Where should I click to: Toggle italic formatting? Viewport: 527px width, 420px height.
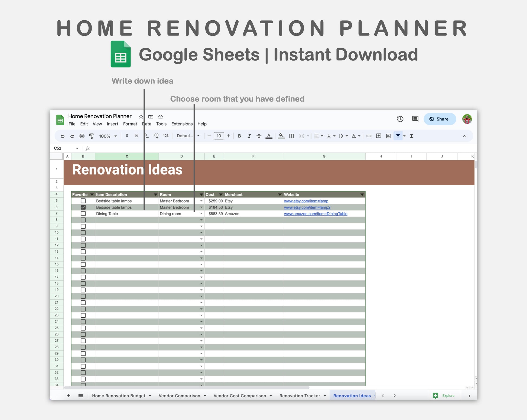tap(249, 136)
